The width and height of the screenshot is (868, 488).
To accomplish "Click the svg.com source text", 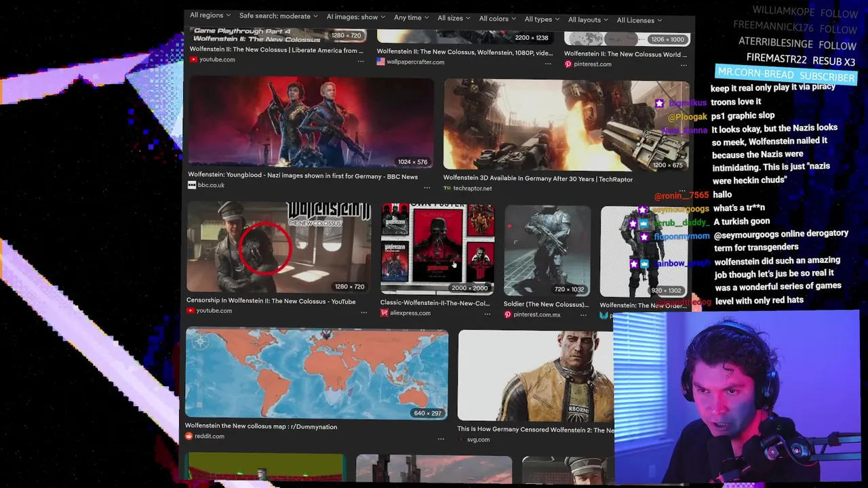I will click(x=478, y=439).
